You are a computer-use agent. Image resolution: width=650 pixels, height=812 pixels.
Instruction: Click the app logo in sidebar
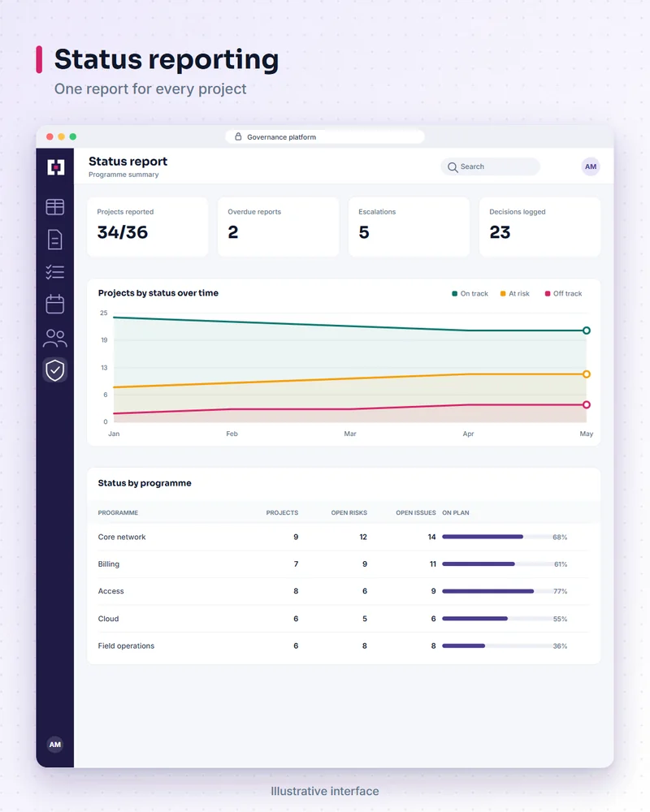click(x=55, y=166)
